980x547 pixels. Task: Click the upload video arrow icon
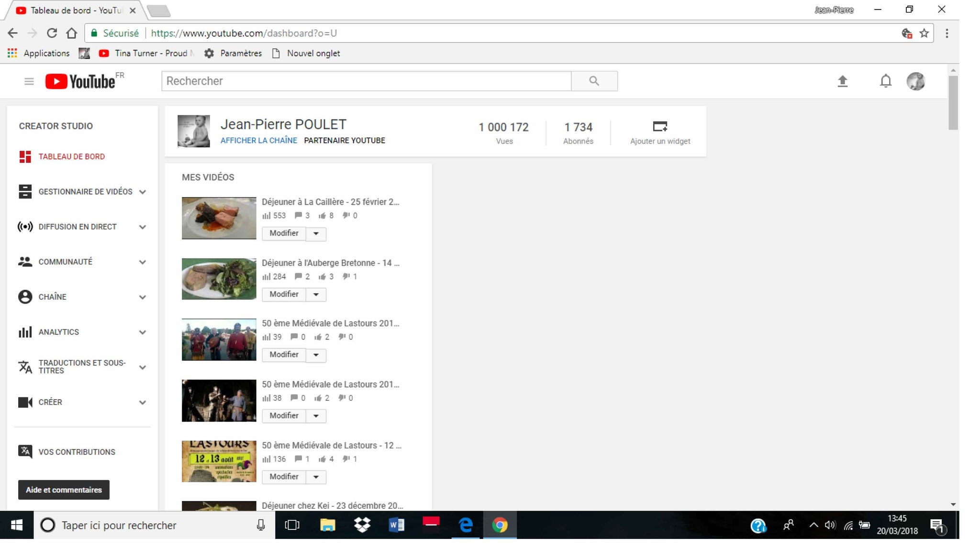(843, 81)
